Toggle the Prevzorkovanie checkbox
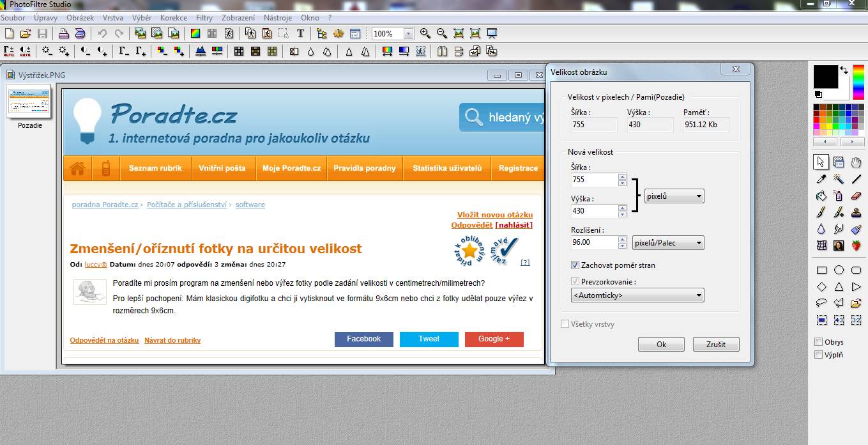Viewport: 868px width, 445px height. [x=575, y=281]
